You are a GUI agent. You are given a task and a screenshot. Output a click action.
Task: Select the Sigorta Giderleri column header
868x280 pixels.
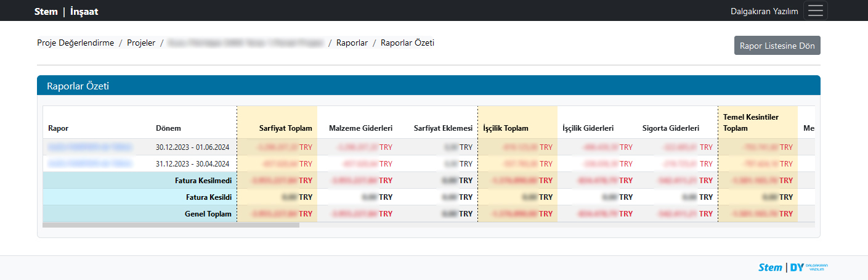pos(670,128)
